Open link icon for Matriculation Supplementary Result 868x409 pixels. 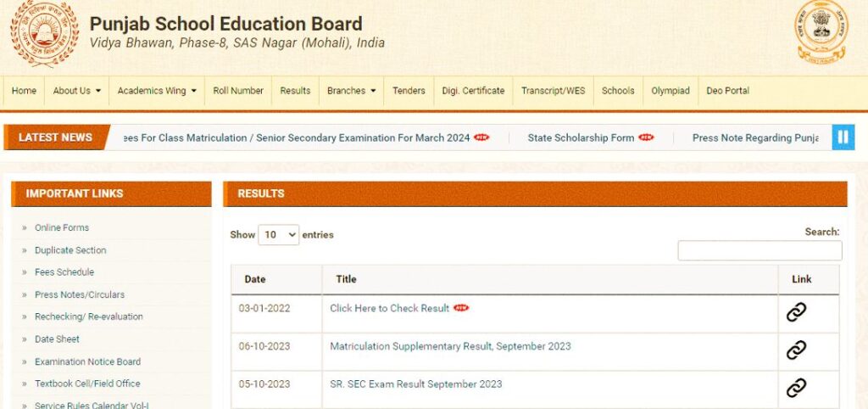(795, 350)
